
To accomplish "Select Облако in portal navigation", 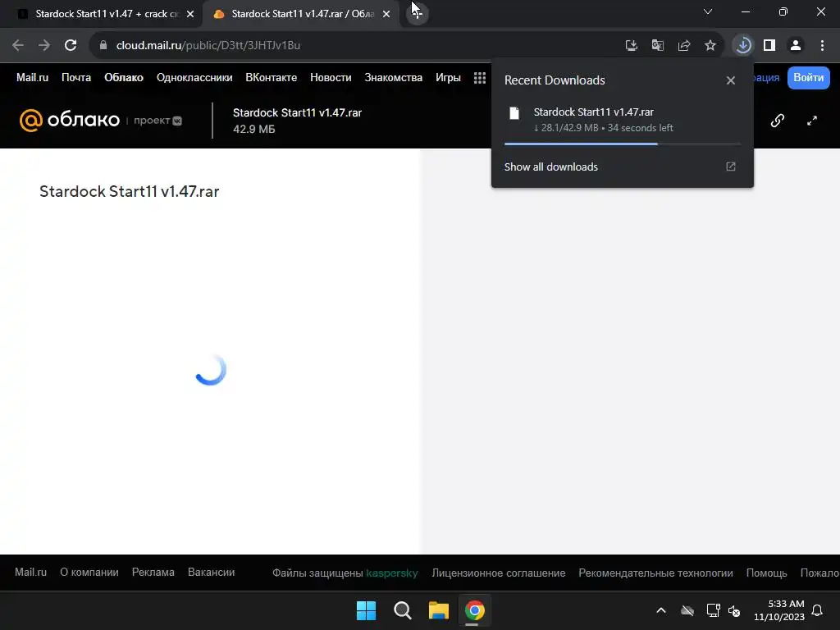I will [x=124, y=78].
